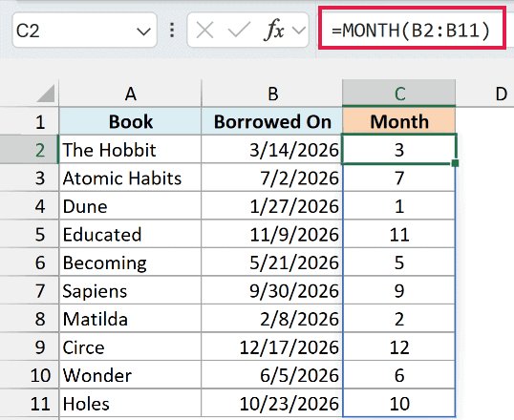Open the Insert Function fx icon
The height and width of the screenshot is (420, 514).
click(x=273, y=31)
